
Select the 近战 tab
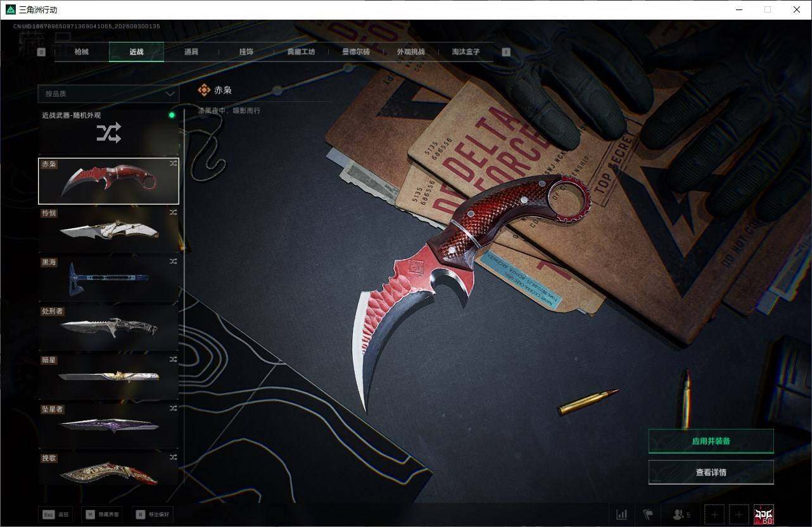pos(136,52)
